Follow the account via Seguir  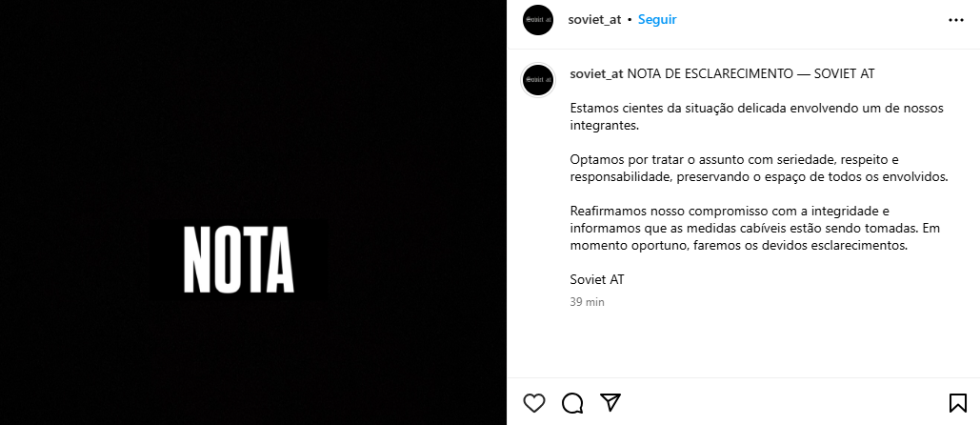657,19
